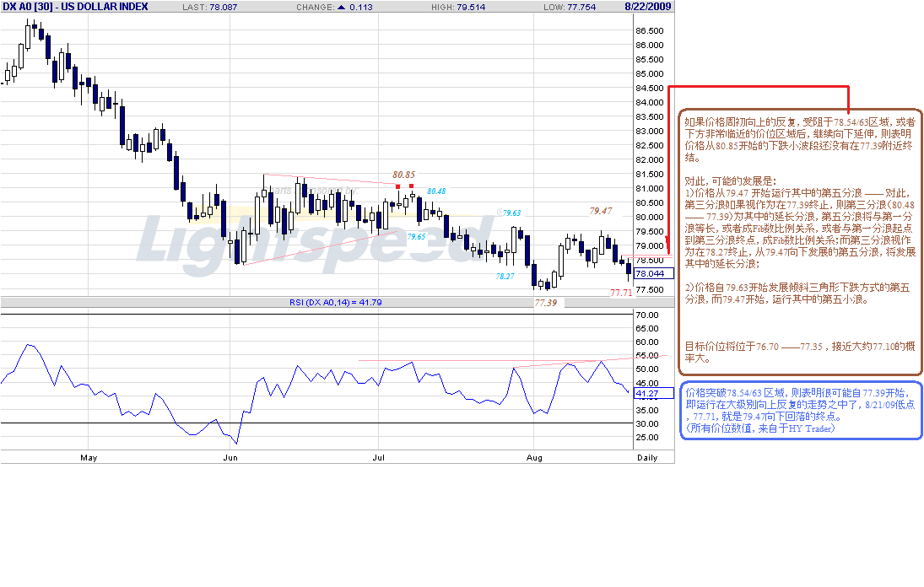Click the 79.65 price annotation
The width and height of the screenshot is (924, 587).
[x=416, y=237]
